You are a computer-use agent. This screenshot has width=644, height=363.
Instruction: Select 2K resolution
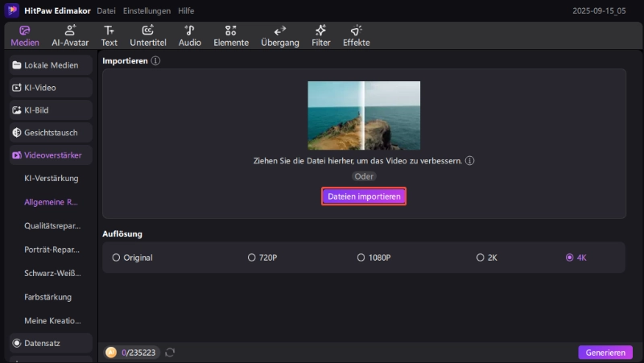point(487,258)
